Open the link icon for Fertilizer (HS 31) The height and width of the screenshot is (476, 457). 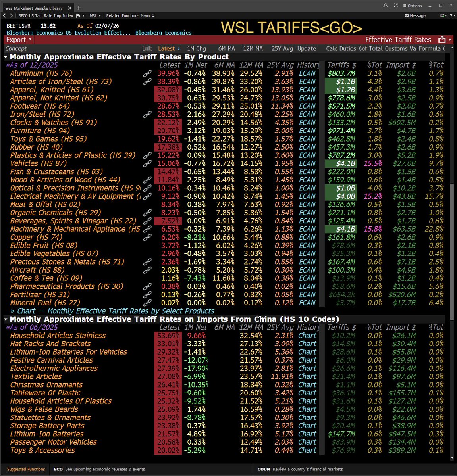click(147, 295)
